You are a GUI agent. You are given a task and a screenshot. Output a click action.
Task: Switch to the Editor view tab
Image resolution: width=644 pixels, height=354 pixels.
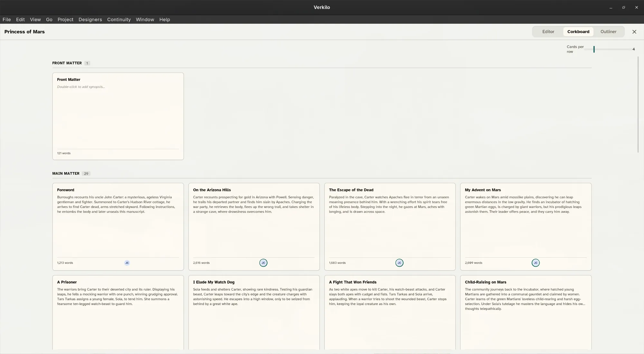coord(548,32)
